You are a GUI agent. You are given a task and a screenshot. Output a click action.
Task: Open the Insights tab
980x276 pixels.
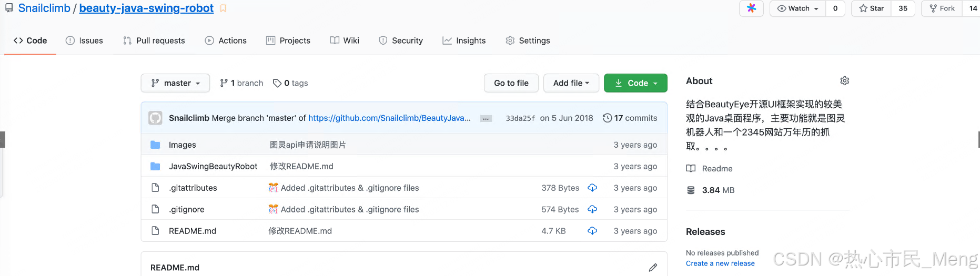(x=464, y=40)
